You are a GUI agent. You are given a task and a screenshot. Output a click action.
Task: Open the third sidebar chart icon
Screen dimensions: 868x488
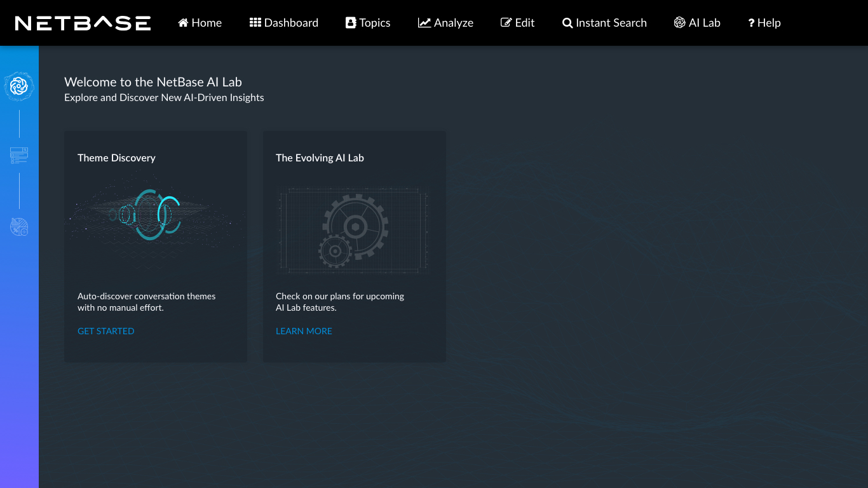pyautogui.click(x=19, y=227)
